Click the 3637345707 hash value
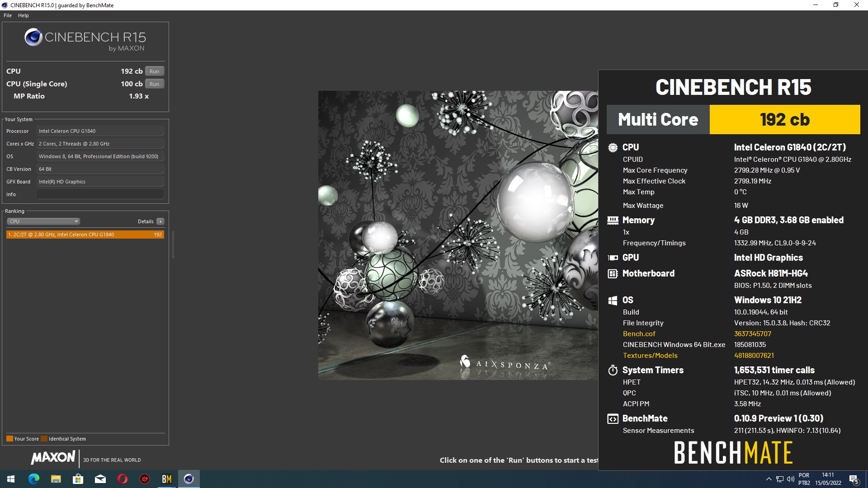 (x=752, y=334)
